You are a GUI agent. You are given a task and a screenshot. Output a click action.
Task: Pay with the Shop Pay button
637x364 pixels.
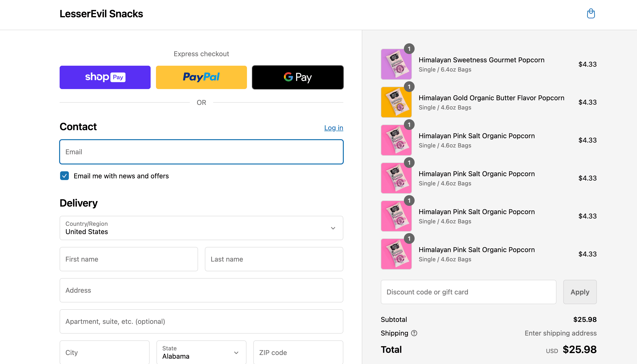click(105, 77)
